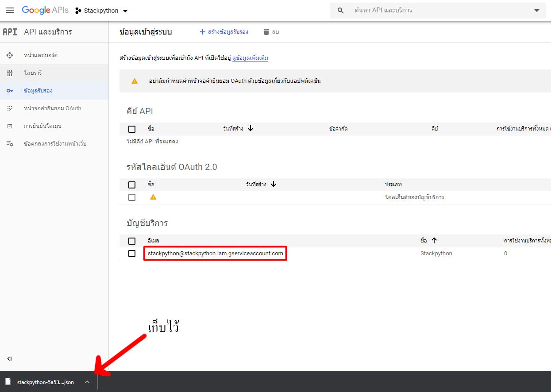Open ไลบรารี in the sidebar
The image size is (551, 392).
tap(54, 73)
